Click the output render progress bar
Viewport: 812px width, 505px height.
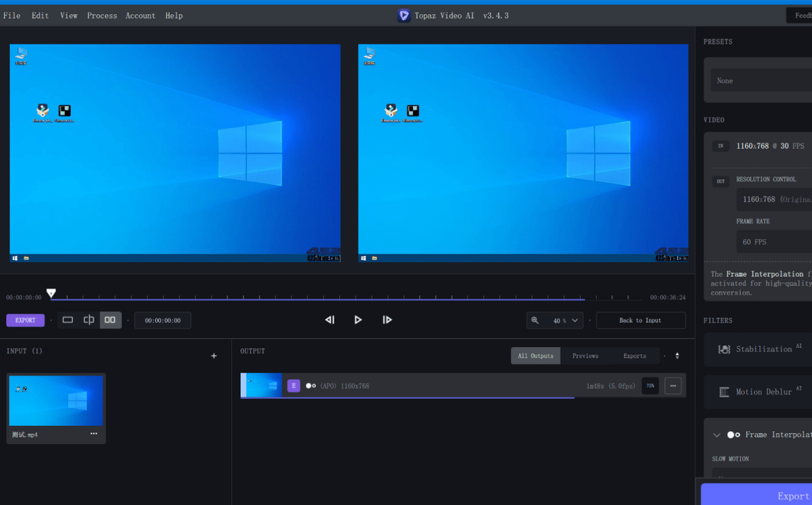coord(407,398)
